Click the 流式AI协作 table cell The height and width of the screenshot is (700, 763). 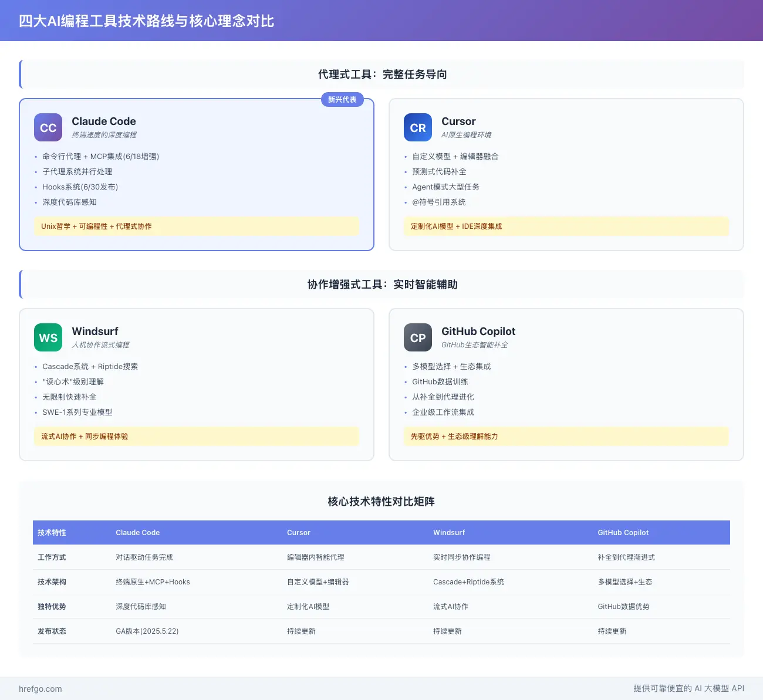click(x=451, y=607)
